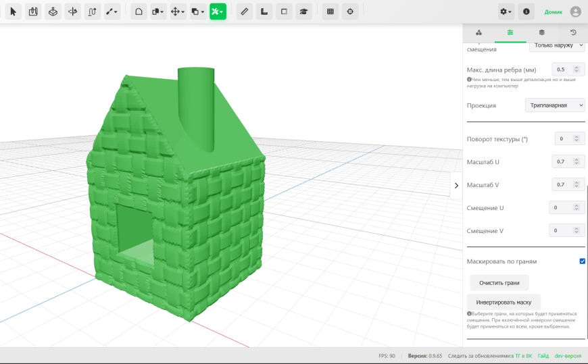Expand the green wrench tools dropdown

(x=218, y=11)
